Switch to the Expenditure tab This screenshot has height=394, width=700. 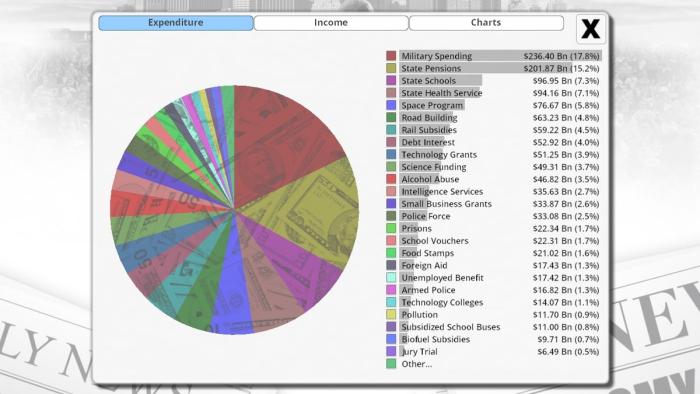[x=176, y=23]
